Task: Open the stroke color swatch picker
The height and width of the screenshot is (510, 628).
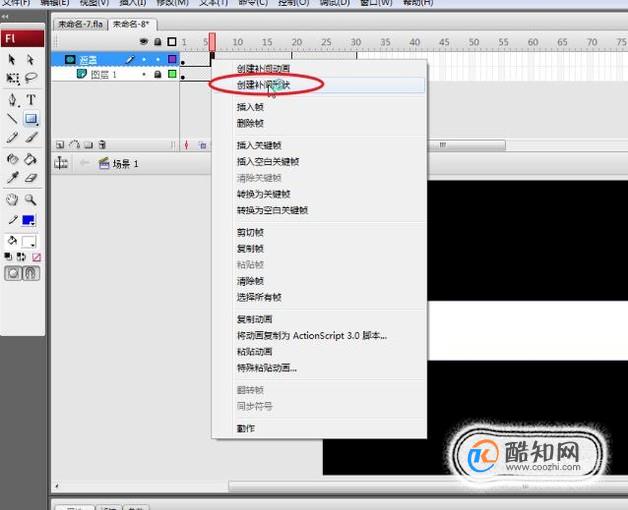Action: [28, 220]
